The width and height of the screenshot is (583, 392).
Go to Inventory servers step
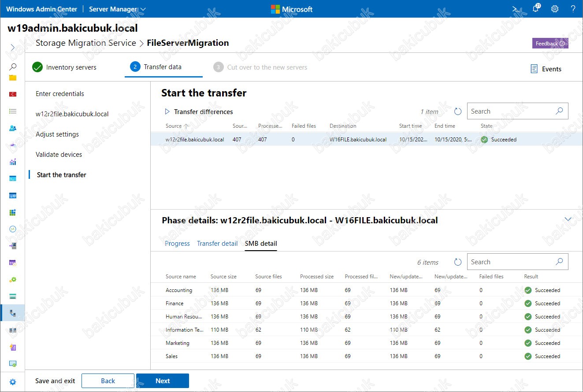(64, 67)
